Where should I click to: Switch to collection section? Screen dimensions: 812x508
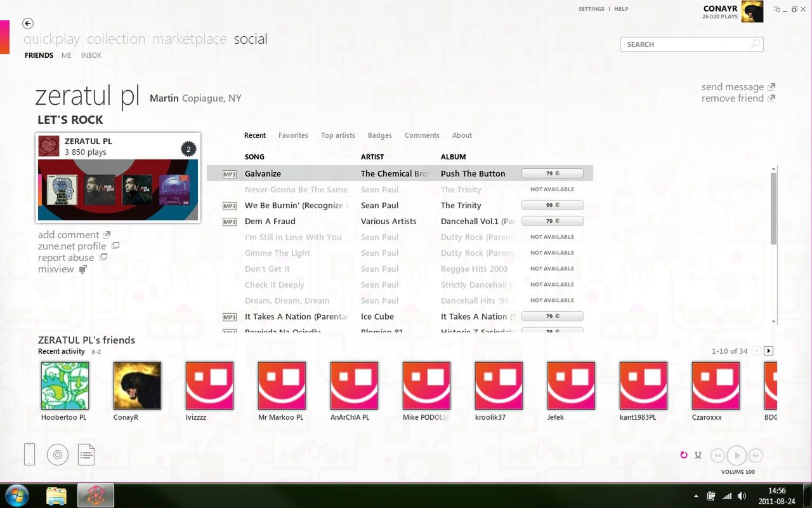(x=116, y=39)
